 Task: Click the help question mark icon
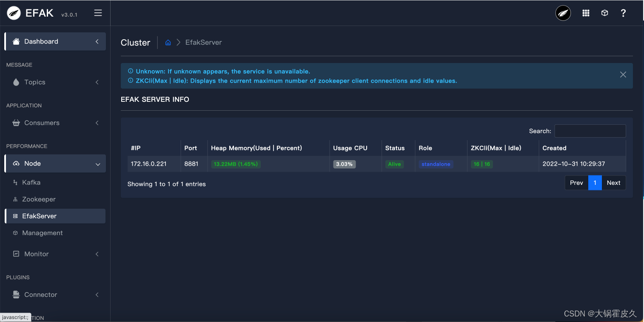click(x=623, y=13)
